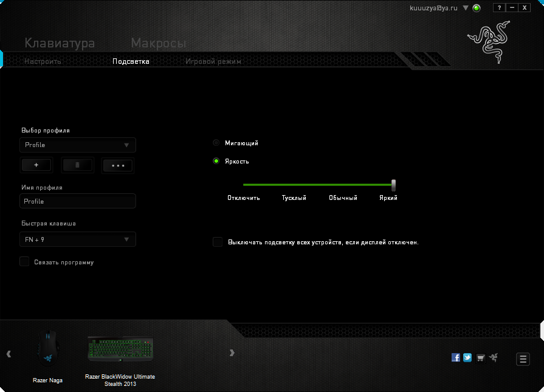
Task: Select the Razer Naga mouse device
Action: point(48,357)
